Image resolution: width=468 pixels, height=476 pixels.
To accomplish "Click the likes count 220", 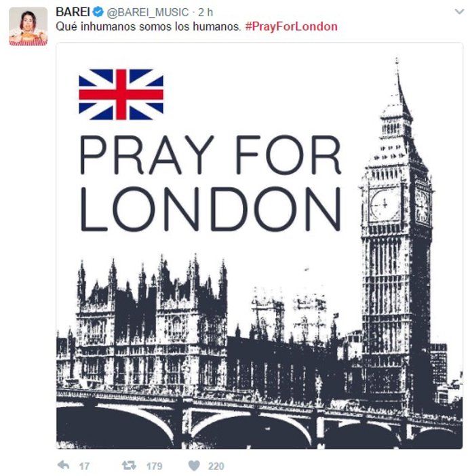I will (x=216, y=466).
